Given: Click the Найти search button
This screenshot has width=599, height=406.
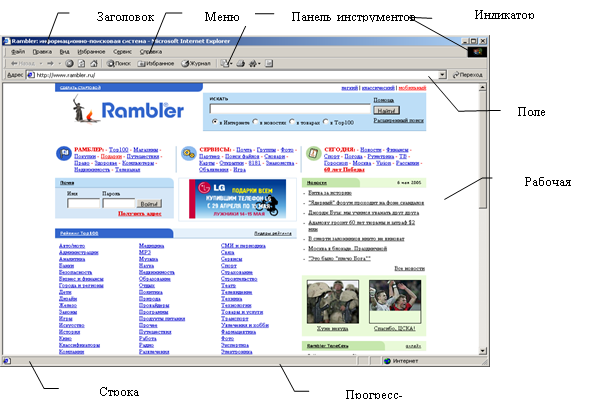Looking at the screenshot, I should [386, 110].
